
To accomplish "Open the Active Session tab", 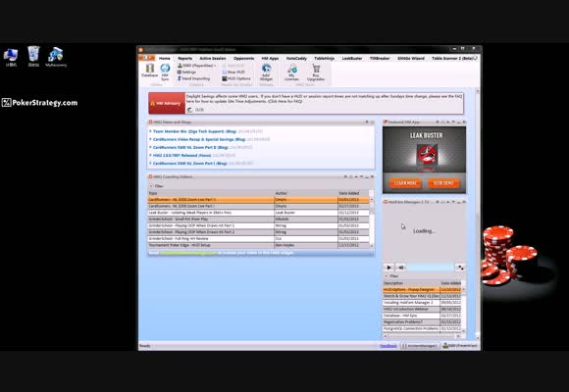I will tap(213, 58).
